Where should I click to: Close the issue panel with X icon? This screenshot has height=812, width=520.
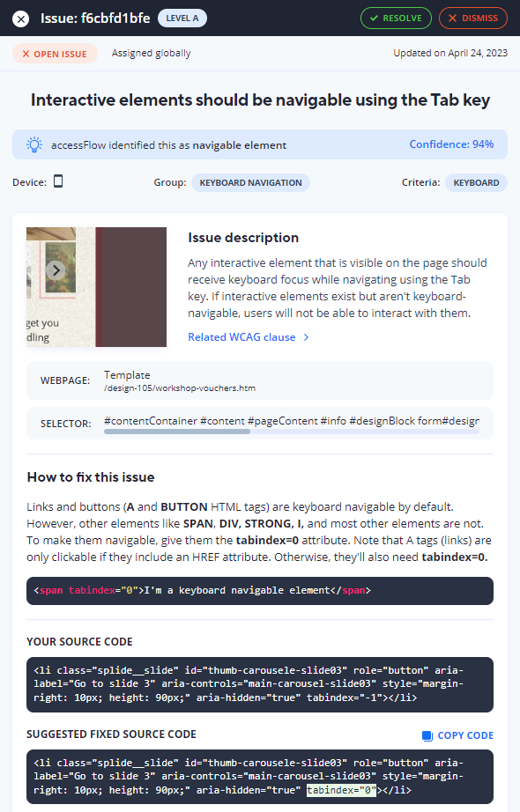(21, 19)
